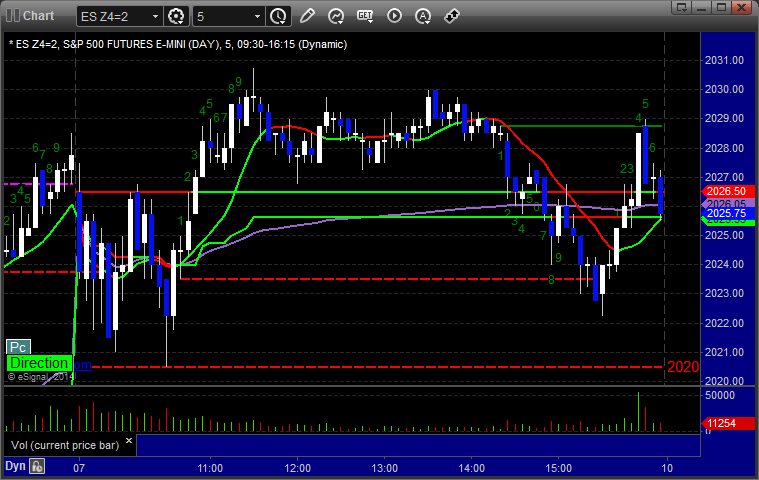
Task: Click the Chart window menu icon
Action: click(13, 16)
